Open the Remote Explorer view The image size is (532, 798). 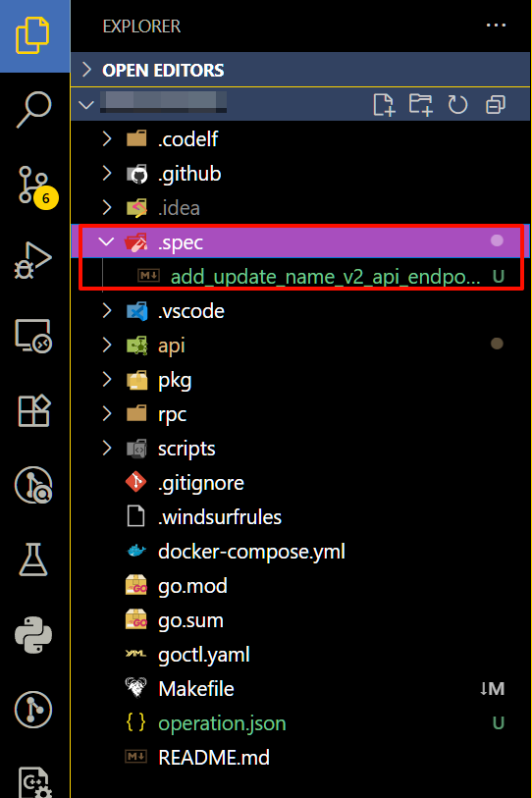(33, 336)
